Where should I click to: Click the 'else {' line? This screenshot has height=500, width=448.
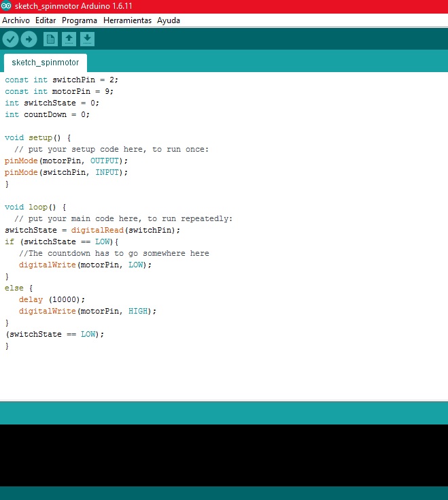[x=18, y=288]
